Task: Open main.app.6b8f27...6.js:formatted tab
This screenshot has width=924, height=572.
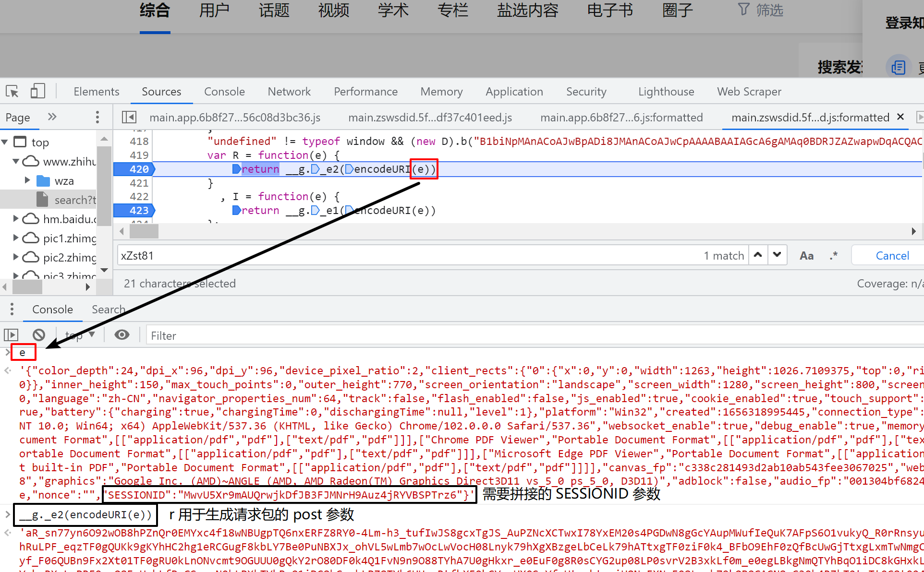Action: pos(621,118)
